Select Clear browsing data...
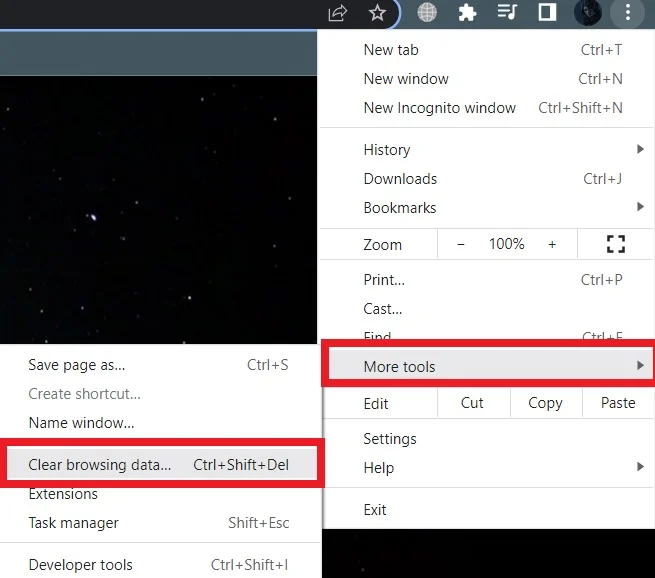655x578 pixels. 161,464
